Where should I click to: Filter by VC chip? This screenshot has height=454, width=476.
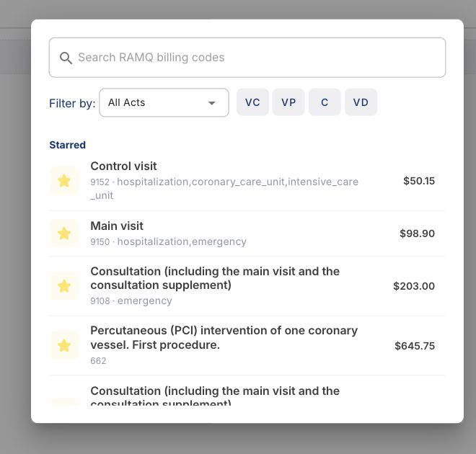(x=252, y=102)
